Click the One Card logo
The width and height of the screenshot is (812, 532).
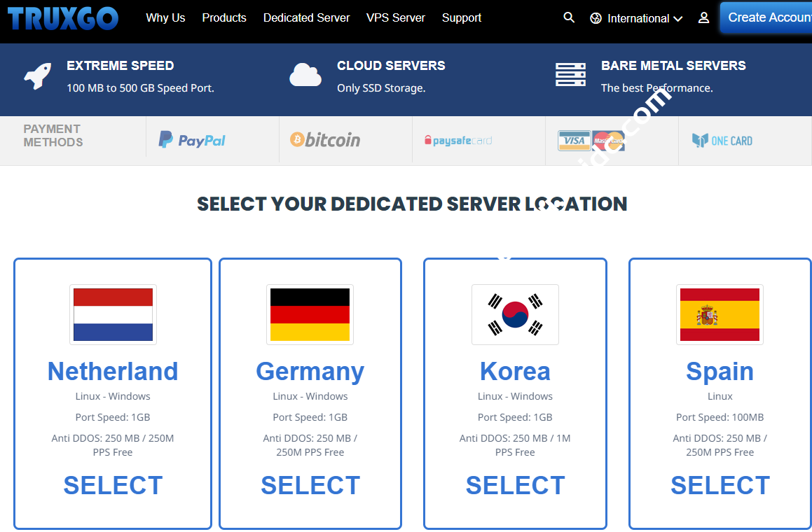pyautogui.click(x=722, y=141)
